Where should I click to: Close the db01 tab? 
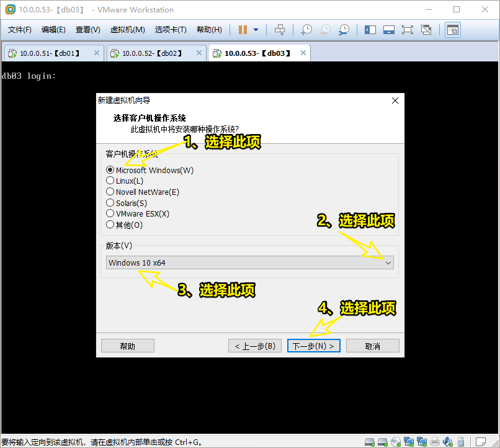97,53
